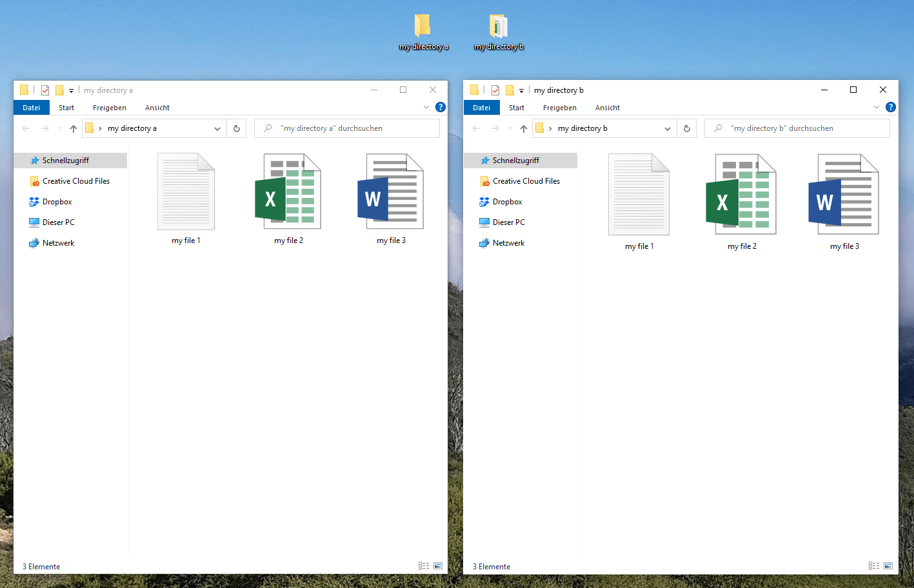Viewport: 914px width, 588px height.
Task: Open Help via the question mark icon
Action: (440, 106)
